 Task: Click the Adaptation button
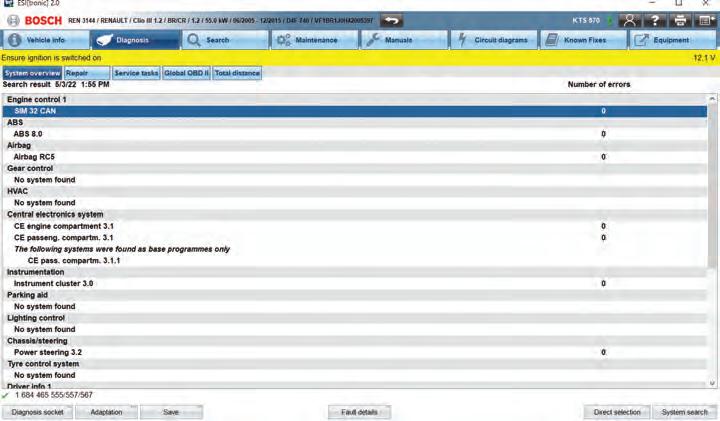(107, 412)
